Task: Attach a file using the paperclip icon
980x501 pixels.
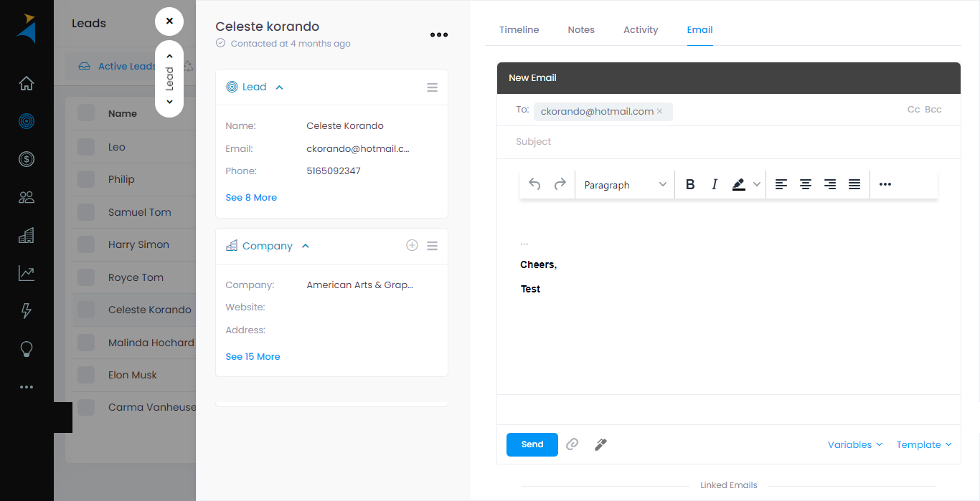Action: (572, 444)
